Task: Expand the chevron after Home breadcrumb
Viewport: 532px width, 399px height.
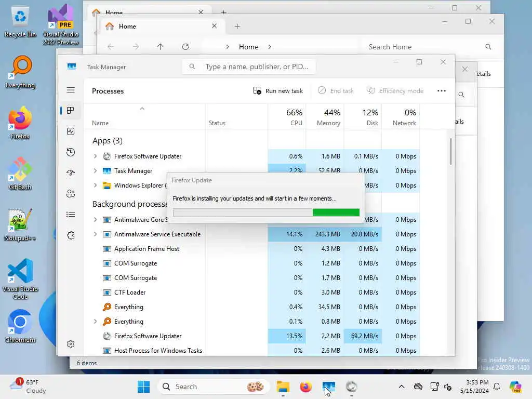Action: (x=270, y=47)
